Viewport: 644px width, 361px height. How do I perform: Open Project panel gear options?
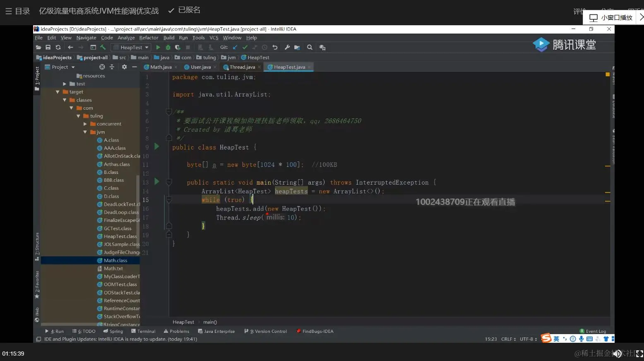[x=124, y=67]
